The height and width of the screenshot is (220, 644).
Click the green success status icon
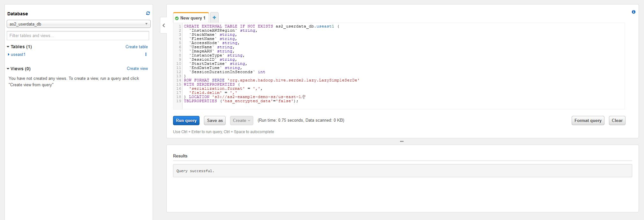[x=177, y=18]
